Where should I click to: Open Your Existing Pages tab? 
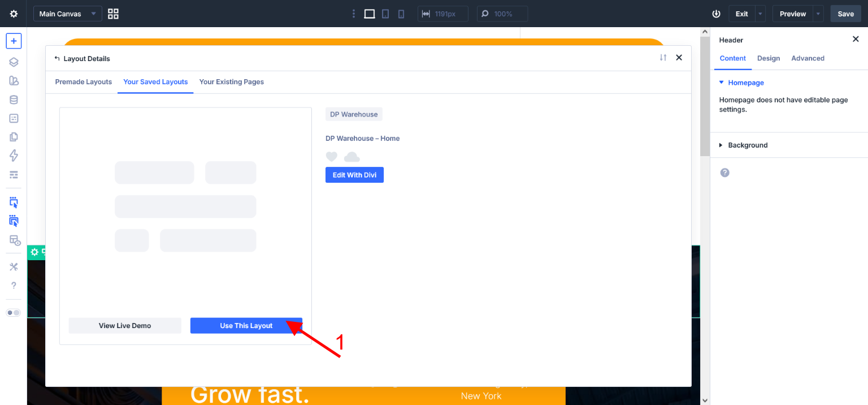232,82
